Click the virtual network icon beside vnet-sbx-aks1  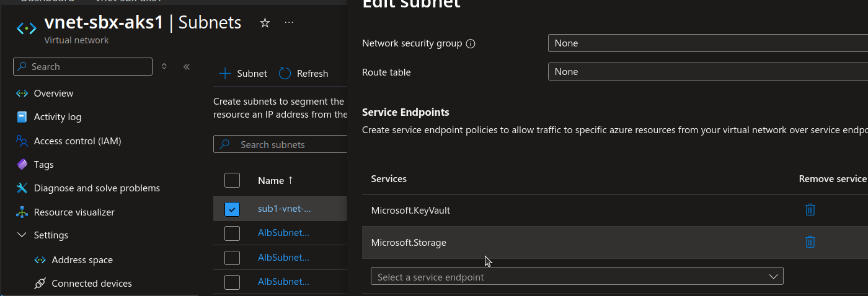click(x=26, y=28)
